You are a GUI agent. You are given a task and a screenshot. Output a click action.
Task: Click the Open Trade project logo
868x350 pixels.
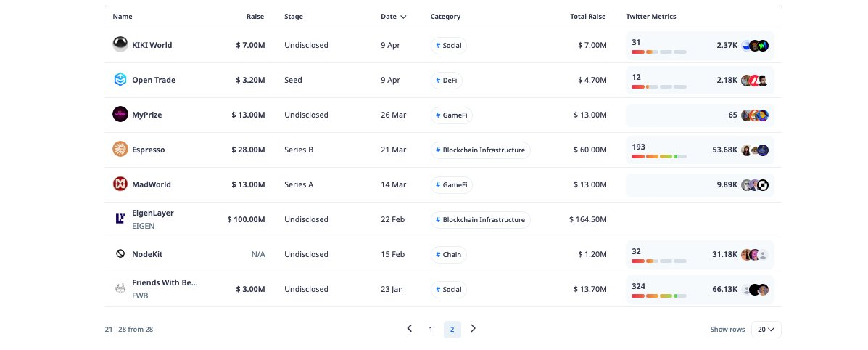[x=120, y=80]
